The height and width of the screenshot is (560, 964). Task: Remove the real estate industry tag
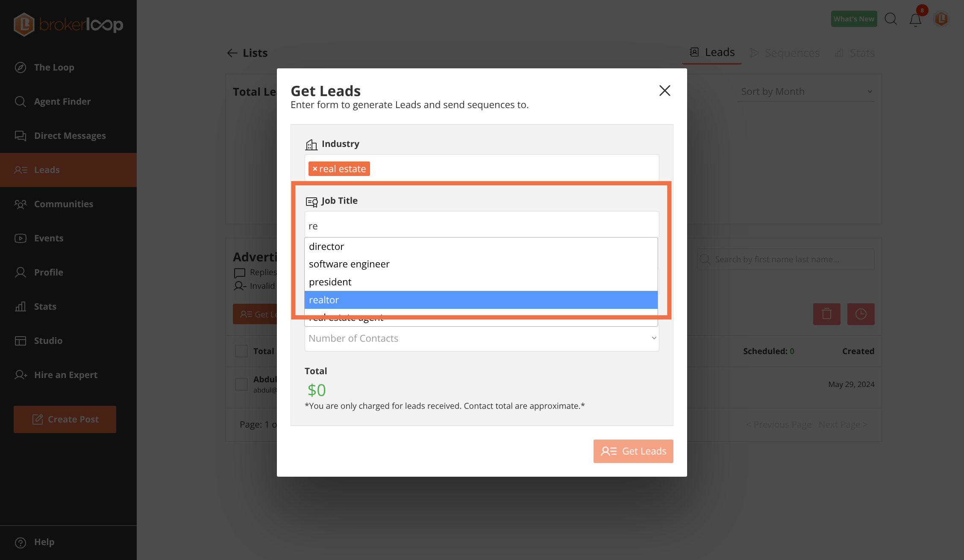coord(315,169)
